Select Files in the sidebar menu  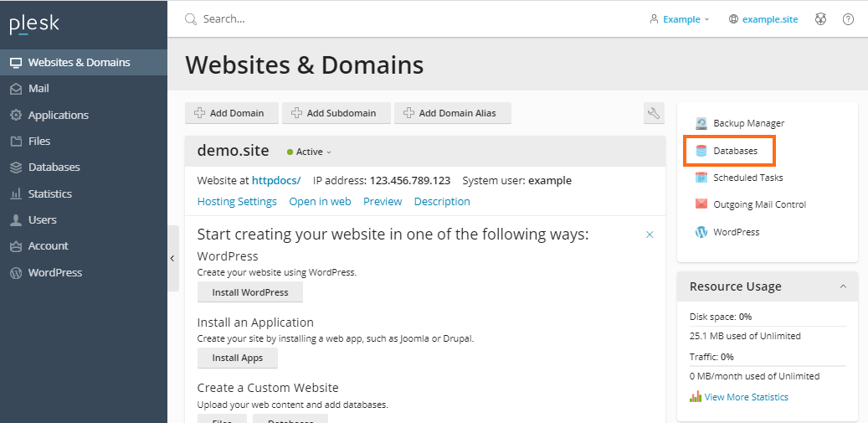pos(39,141)
